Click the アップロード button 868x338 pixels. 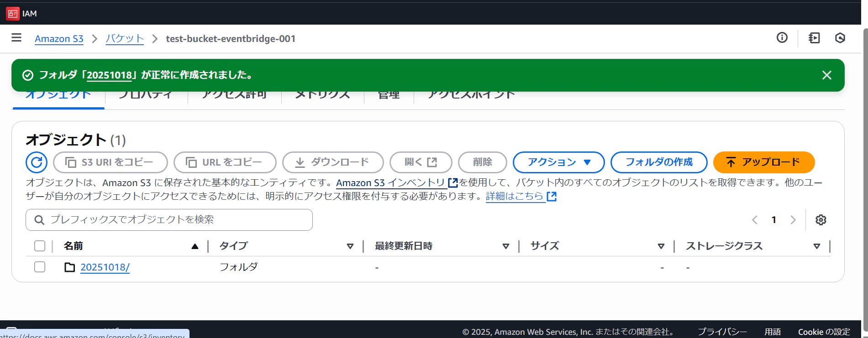click(x=764, y=162)
